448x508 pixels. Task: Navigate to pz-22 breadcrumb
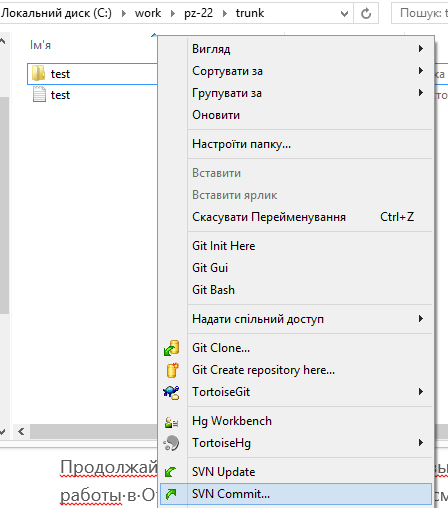coord(198,13)
